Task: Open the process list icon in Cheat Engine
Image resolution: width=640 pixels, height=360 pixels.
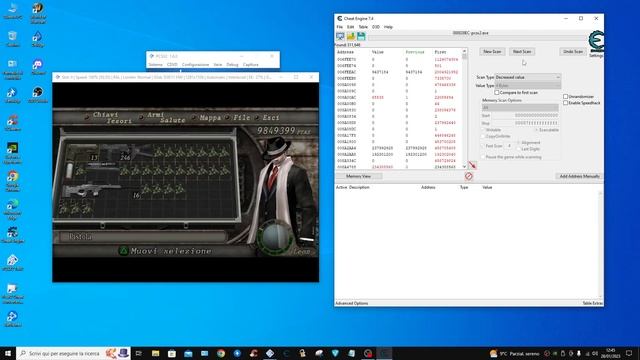Action: pos(340,36)
